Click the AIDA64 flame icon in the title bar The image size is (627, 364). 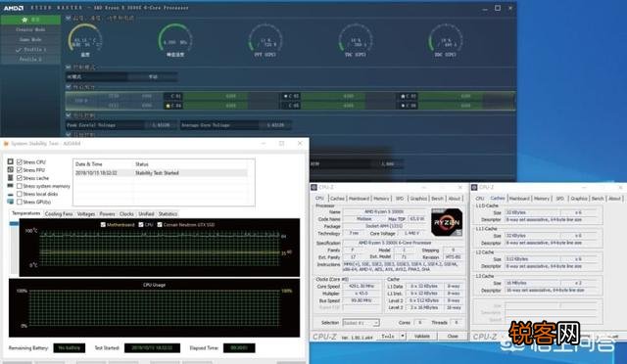(x=6, y=144)
